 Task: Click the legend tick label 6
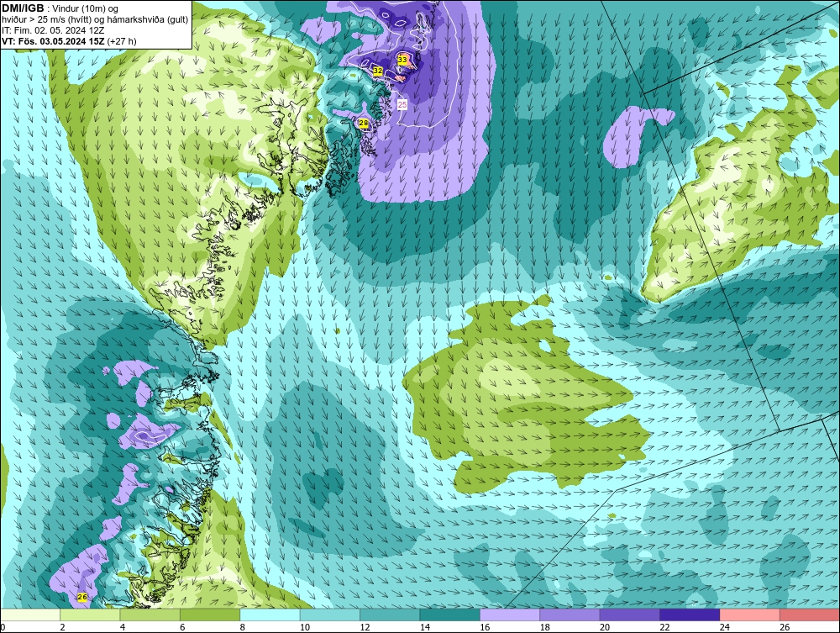tap(182, 627)
